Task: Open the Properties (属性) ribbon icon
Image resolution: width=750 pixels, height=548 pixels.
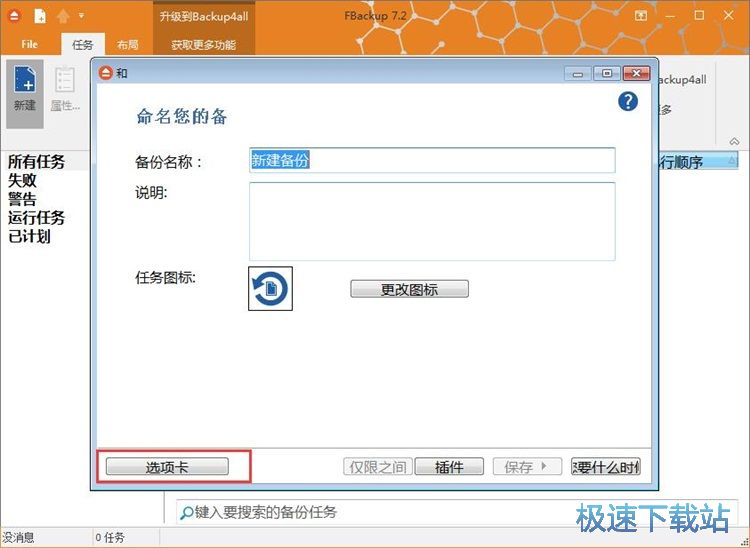Action: pos(65,89)
